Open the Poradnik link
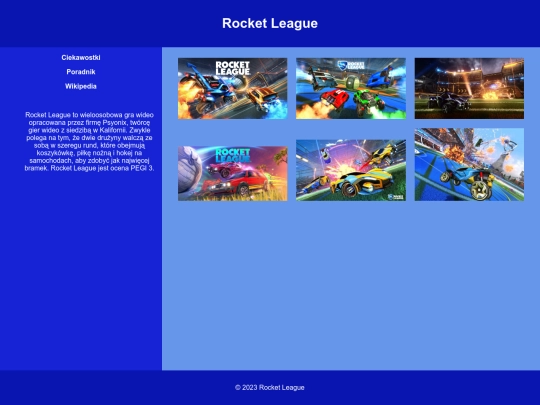The image size is (540, 405). [x=81, y=72]
